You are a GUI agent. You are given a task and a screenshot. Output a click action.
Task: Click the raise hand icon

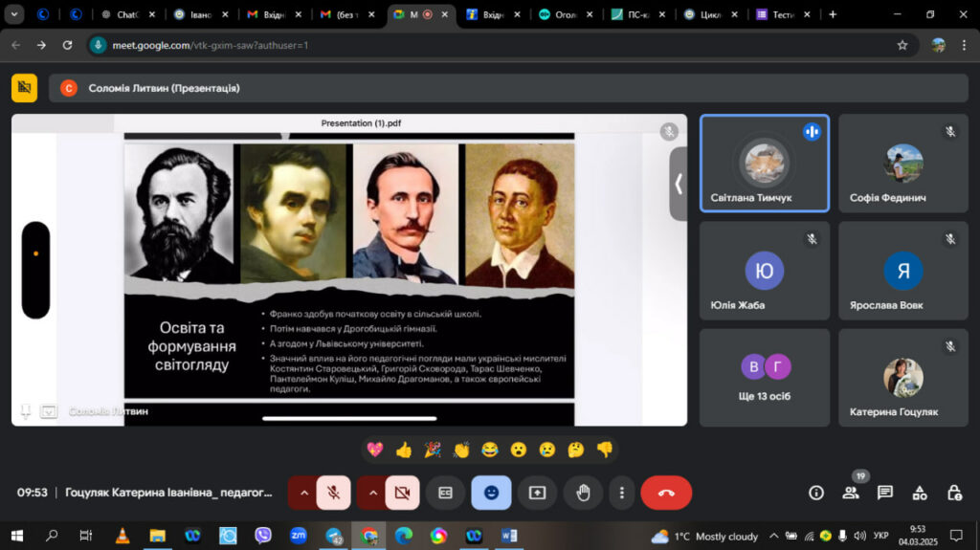(x=583, y=493)
